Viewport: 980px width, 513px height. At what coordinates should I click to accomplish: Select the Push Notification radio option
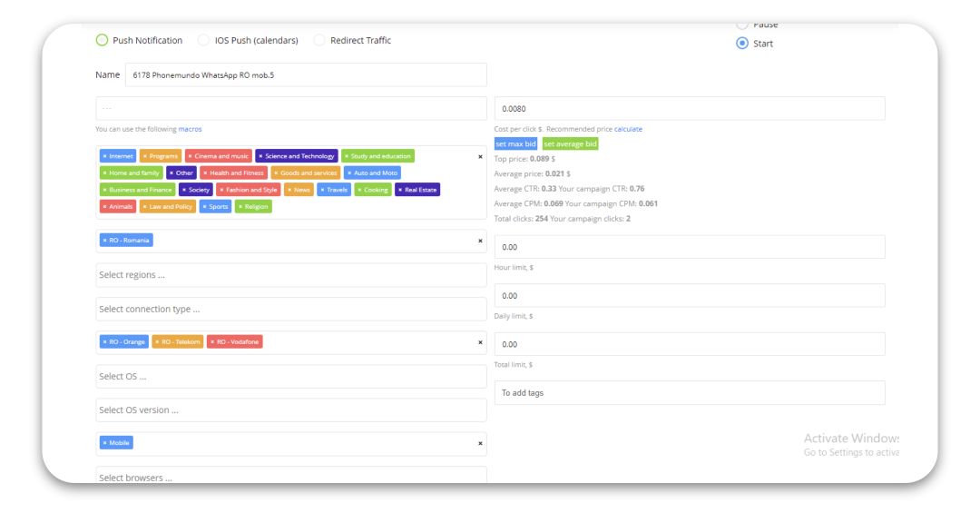click(x=103, y=40)
